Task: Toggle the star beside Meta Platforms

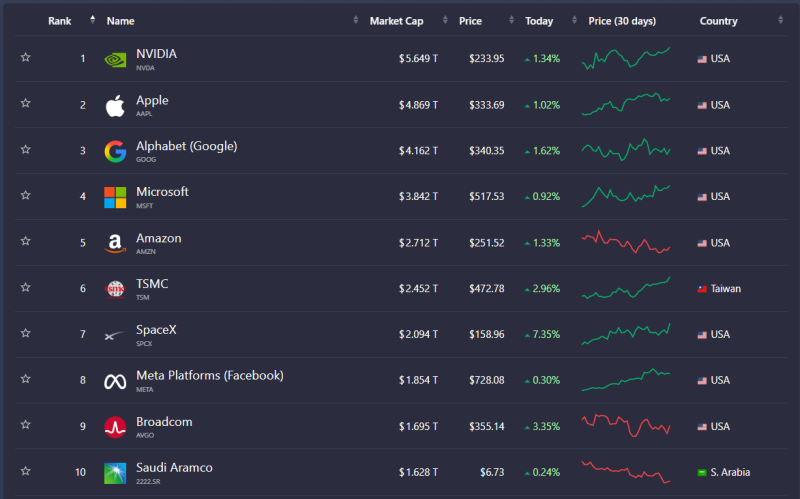Action: point(26,379)
